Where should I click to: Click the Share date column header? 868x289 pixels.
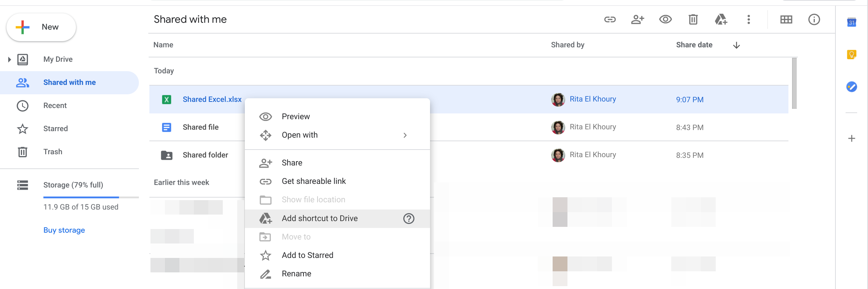coord(694,45)
